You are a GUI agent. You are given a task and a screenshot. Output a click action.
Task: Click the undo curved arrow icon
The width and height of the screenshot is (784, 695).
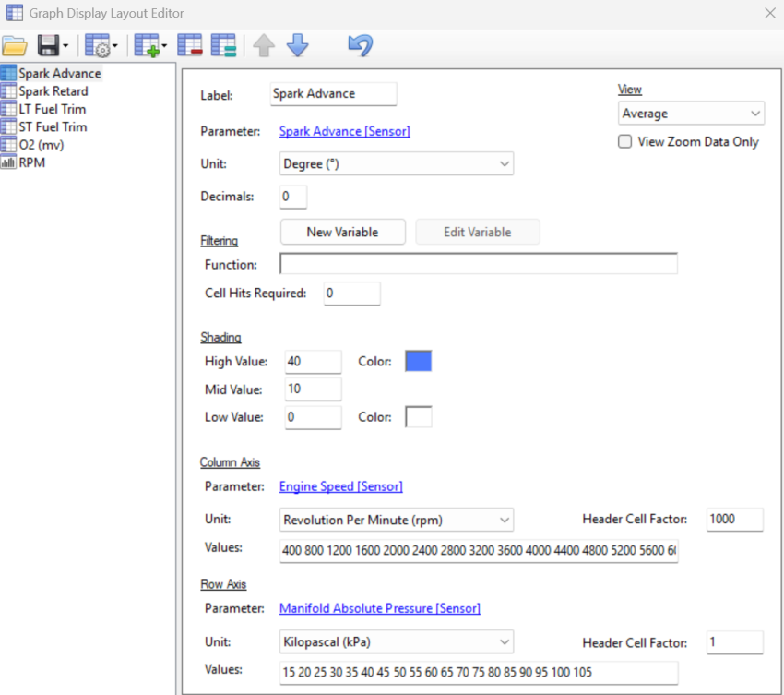(x=360, y=45)
